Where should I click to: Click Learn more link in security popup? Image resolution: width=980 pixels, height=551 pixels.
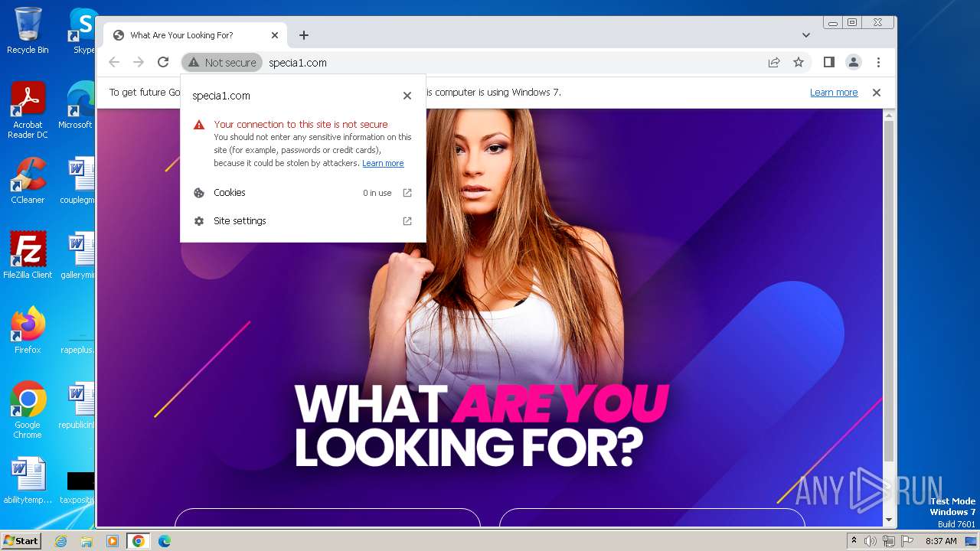point(383,163)
